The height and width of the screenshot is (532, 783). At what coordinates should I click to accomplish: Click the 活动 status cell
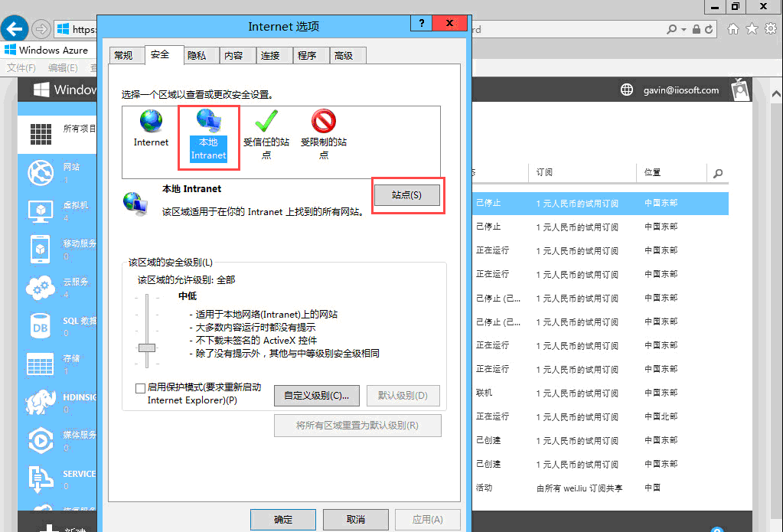(484, 488)
